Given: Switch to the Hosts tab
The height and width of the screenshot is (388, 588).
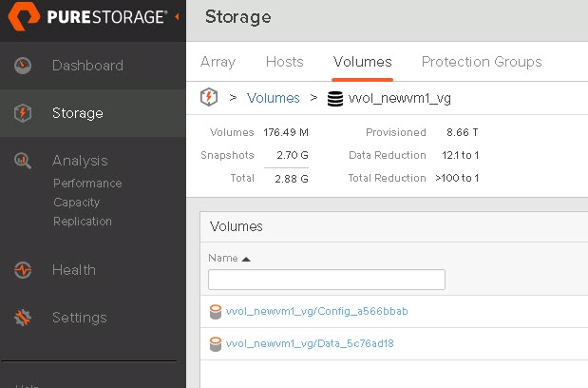Looking at the screenshot, I should (285, 62).
